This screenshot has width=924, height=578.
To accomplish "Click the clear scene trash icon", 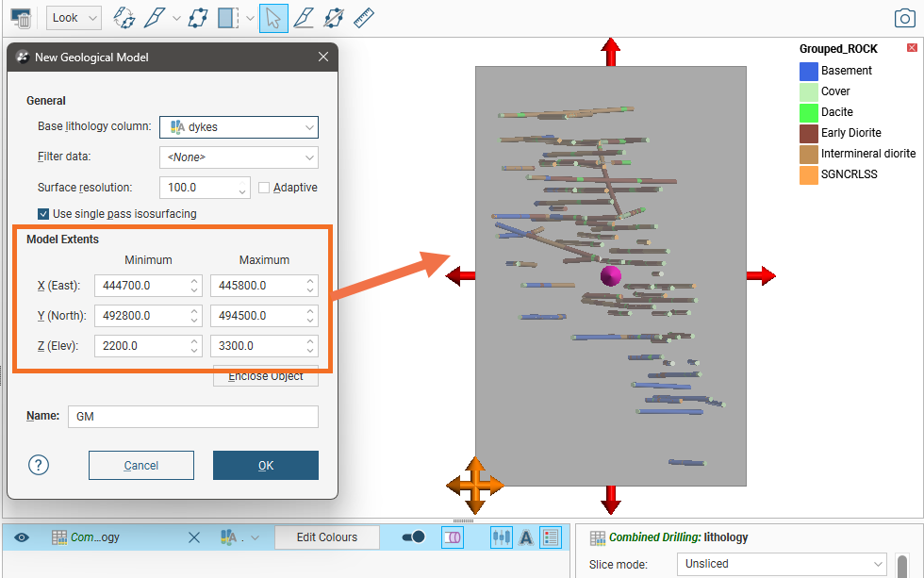I will point(22,18).
